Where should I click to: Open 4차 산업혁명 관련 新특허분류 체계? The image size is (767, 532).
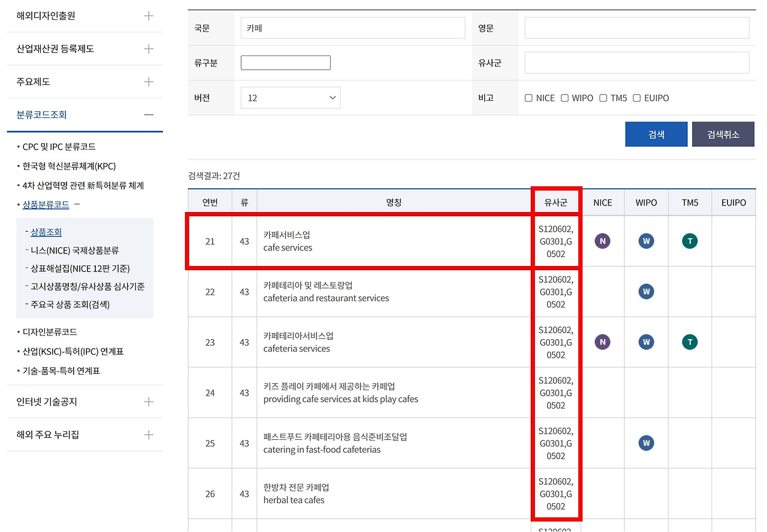(83, 186)
